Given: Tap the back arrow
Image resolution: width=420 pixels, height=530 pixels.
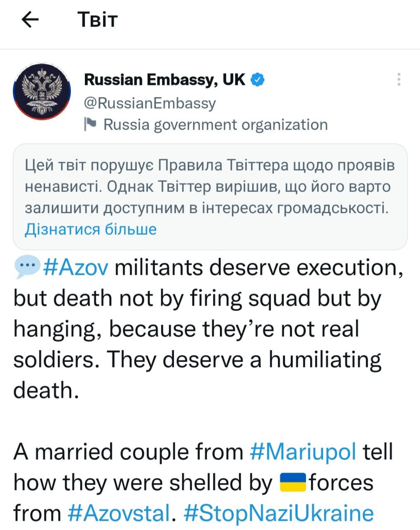Looking at the screenshot, I should (29, 19).
